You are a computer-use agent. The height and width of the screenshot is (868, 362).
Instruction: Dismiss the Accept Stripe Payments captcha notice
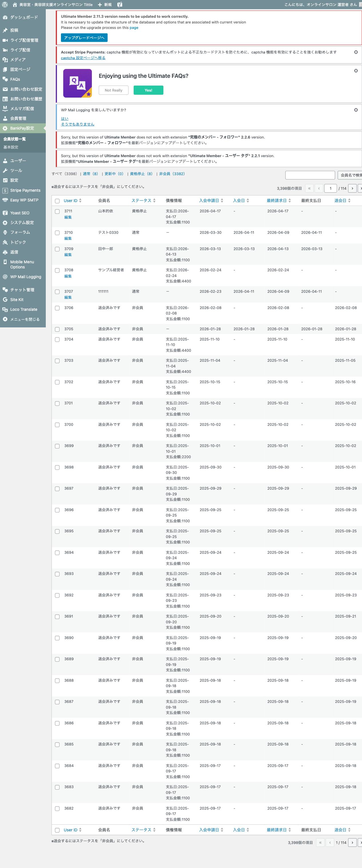pos(356,52)
